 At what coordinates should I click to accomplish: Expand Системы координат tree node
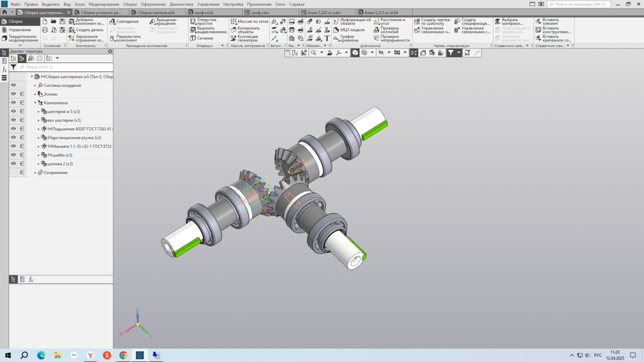[35, 85]
